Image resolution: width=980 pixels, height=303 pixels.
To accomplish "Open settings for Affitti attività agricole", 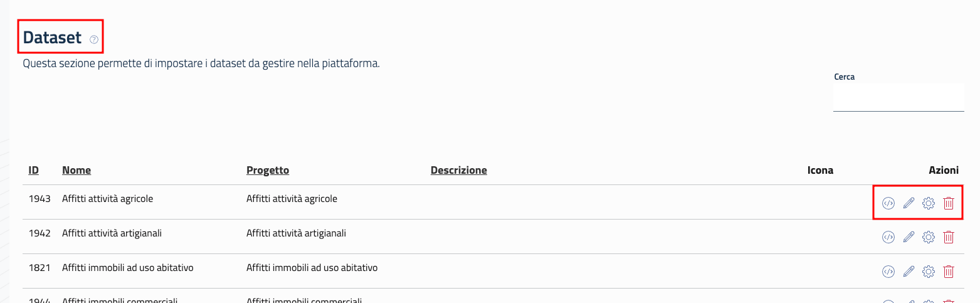I will click(929, 203).
